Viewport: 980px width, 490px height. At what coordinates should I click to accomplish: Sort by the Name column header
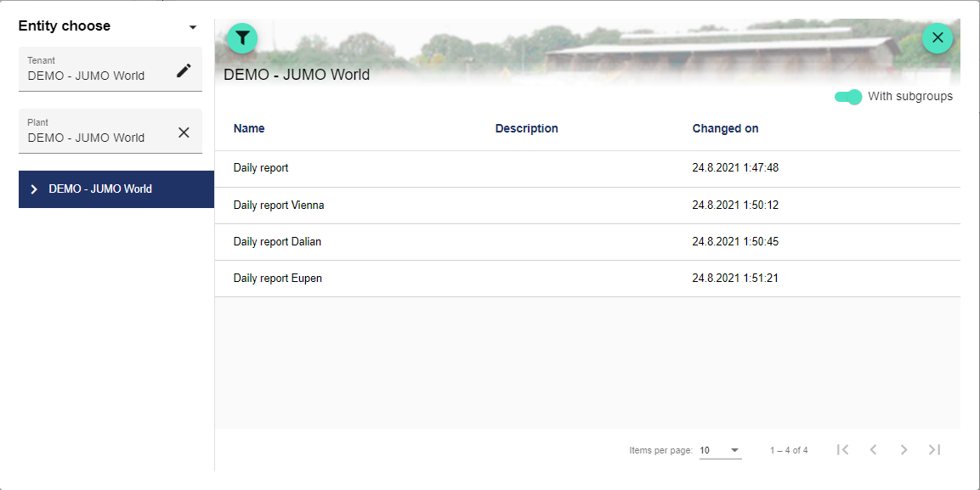[x=249, y=129]
